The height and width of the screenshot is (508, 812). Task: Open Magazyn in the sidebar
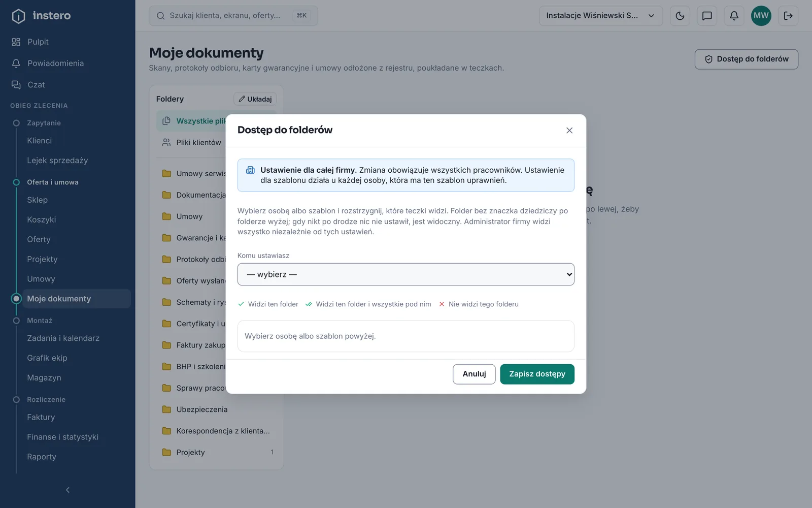tap(44, 377)
